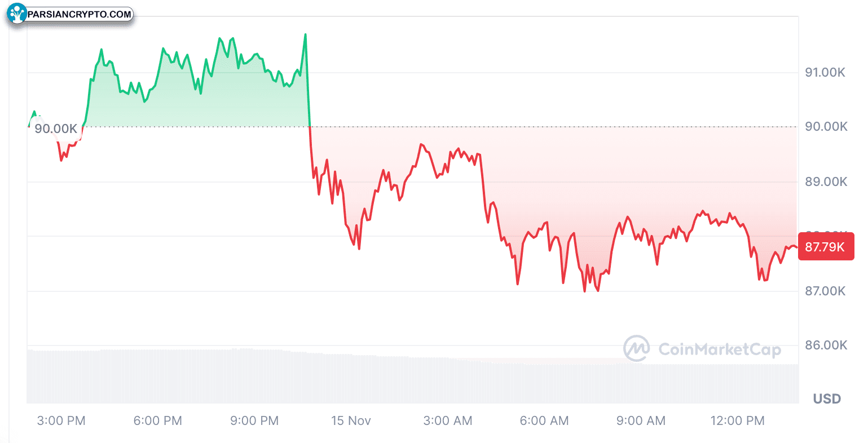Select the 6:00 AM time axis label
The image size is (868, 443).
(544, 420)
